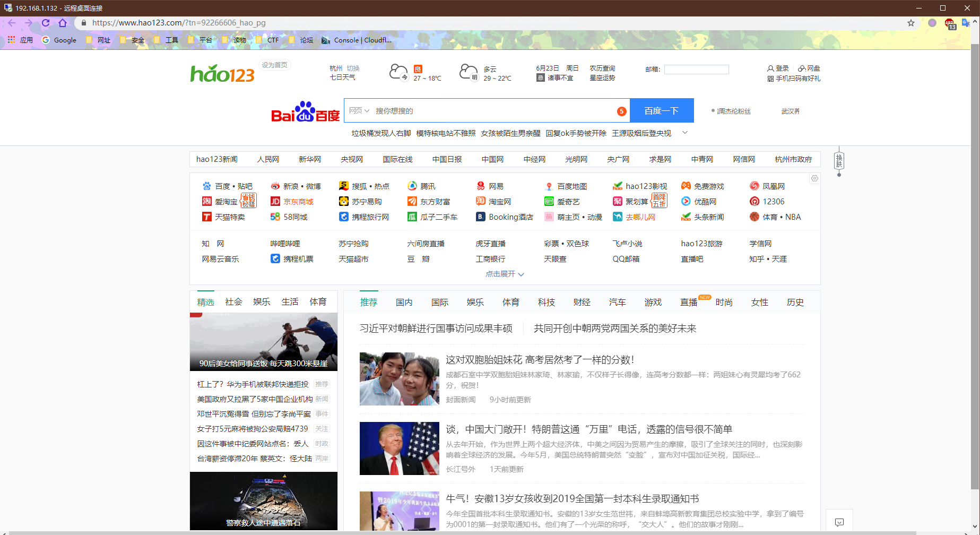The image size is (980, 535).
Task: Go to browser home page icon
Action: [x=63, y=23]
